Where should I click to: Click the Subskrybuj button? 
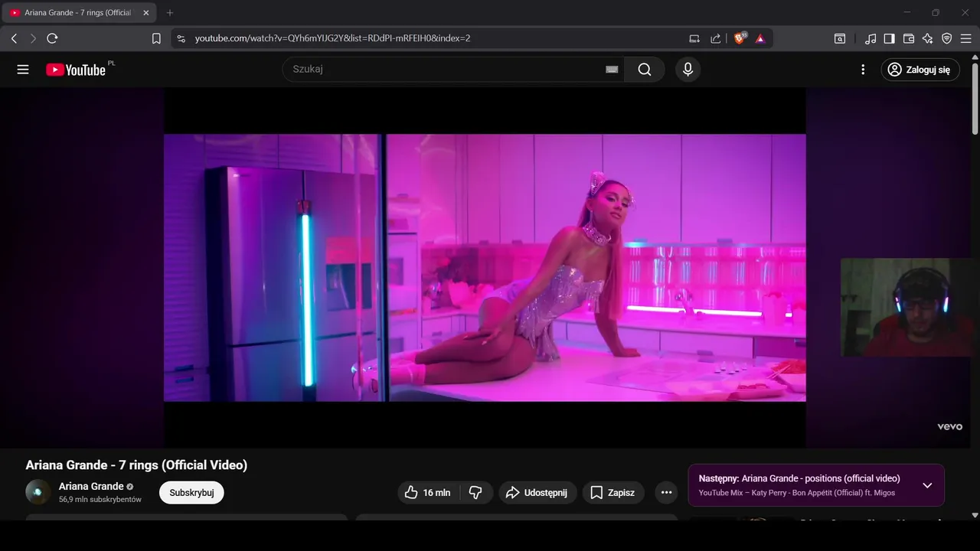pos(191,493)
